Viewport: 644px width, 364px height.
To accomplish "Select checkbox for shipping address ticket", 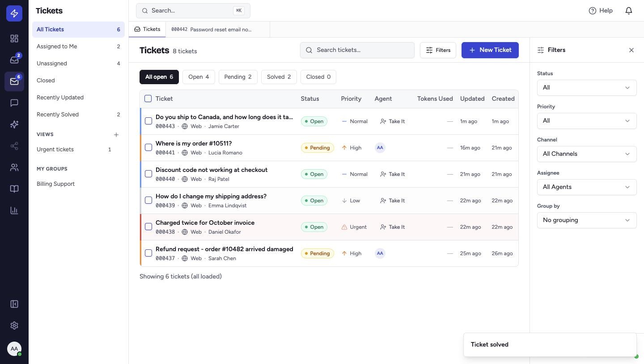I will [x=148, y=200].
